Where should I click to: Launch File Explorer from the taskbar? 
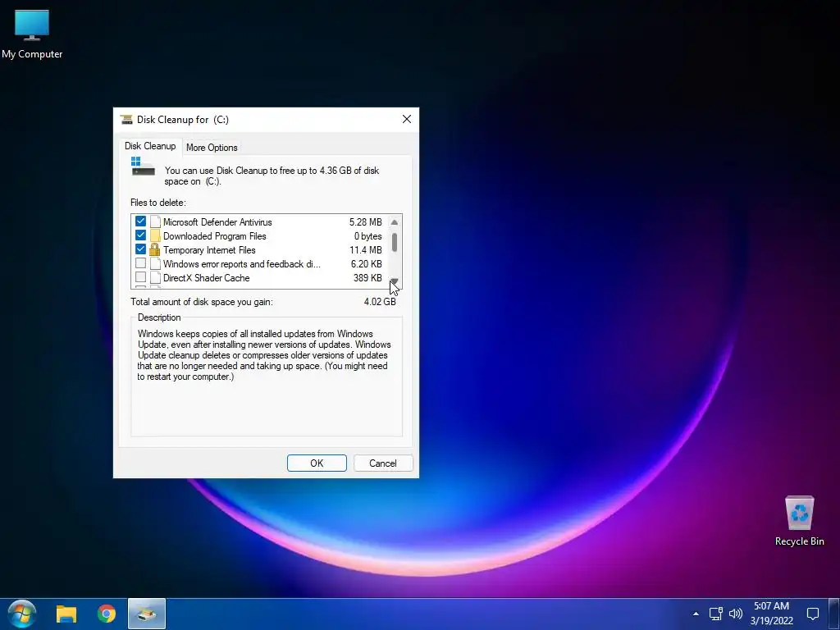pos(66,614)
